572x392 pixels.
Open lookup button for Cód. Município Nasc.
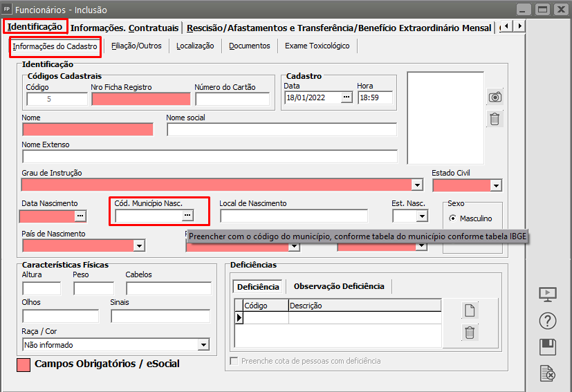click(x=187, y=216)
